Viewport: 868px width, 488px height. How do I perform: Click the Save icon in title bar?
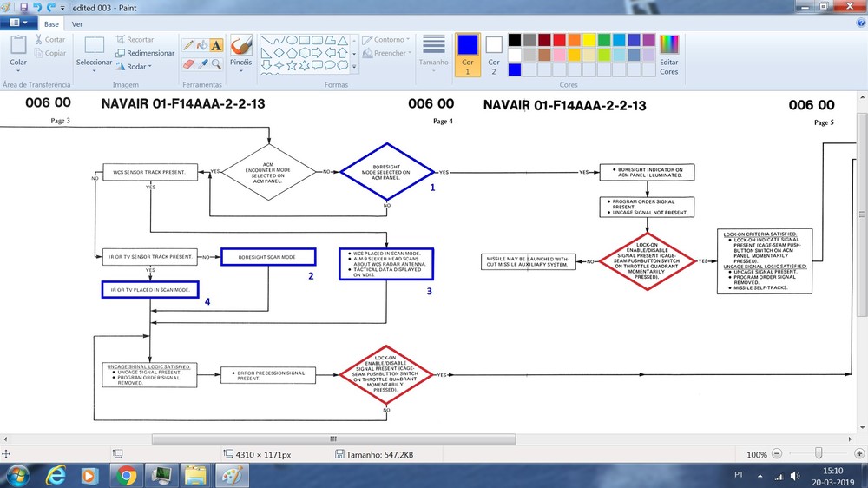23,8
